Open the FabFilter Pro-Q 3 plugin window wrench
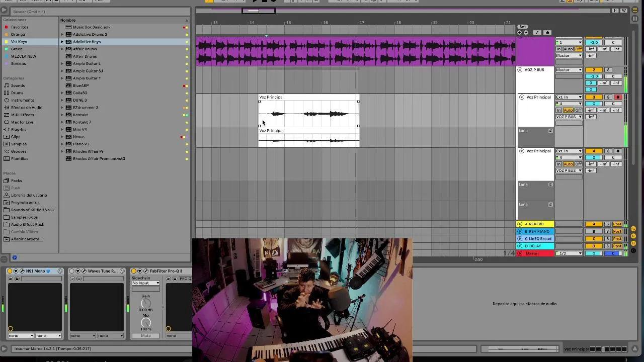 coord(145,271)
